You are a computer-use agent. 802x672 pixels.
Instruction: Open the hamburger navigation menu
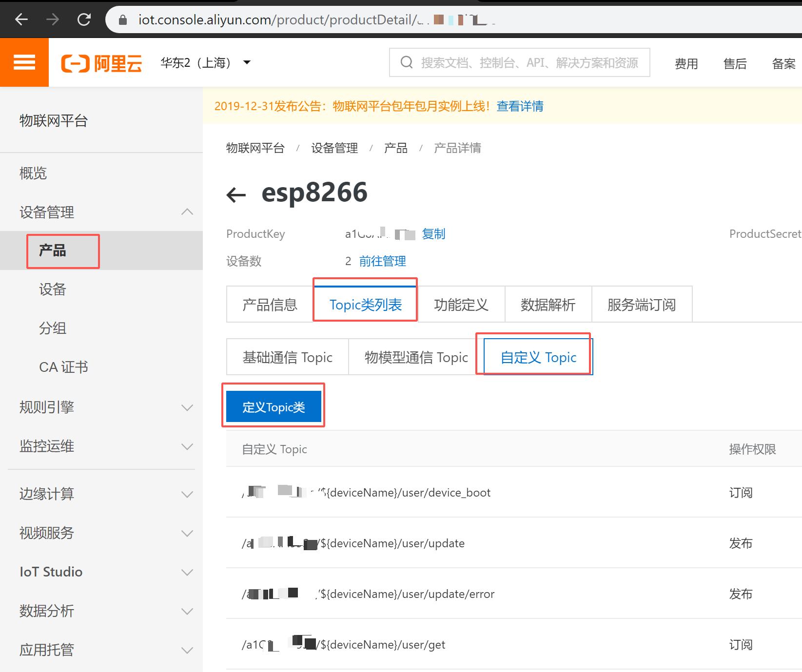click(24, 62)
